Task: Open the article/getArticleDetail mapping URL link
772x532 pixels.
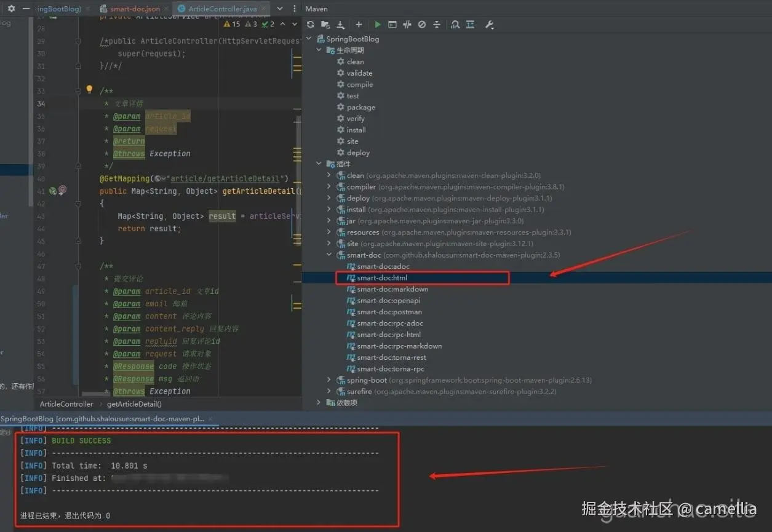Action: point(225,178)
